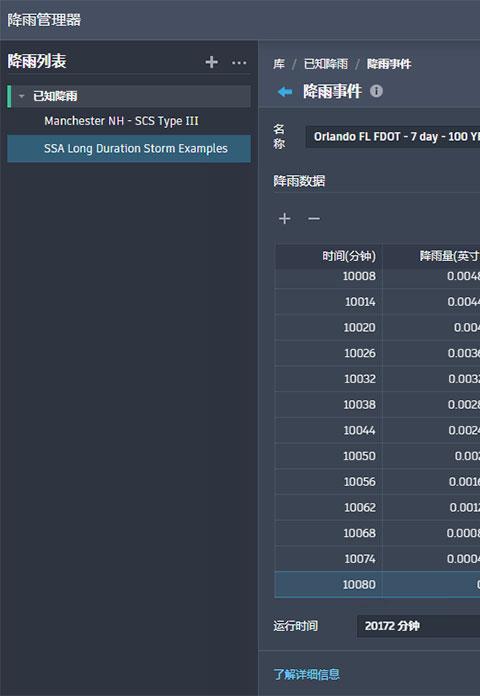Select SSA Long Duration Storm Examples
This screenshot has height=696, width=480.
pos(129,148)
